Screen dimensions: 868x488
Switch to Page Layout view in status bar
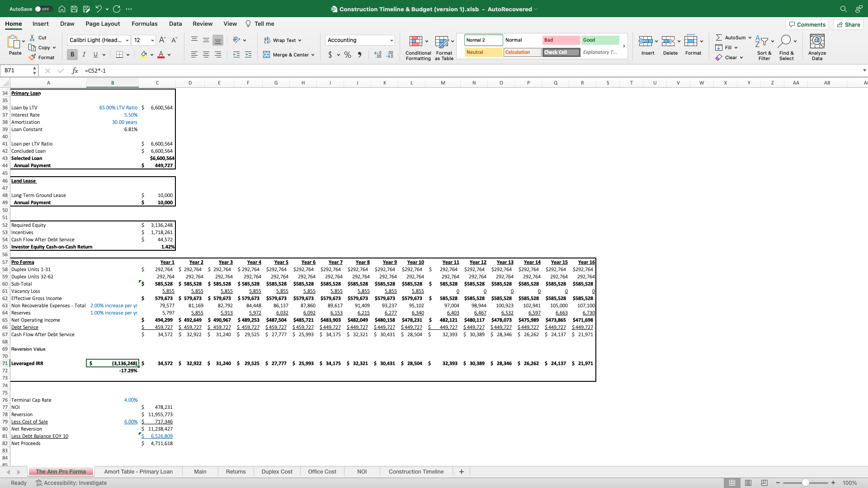(x=748, y=483)
